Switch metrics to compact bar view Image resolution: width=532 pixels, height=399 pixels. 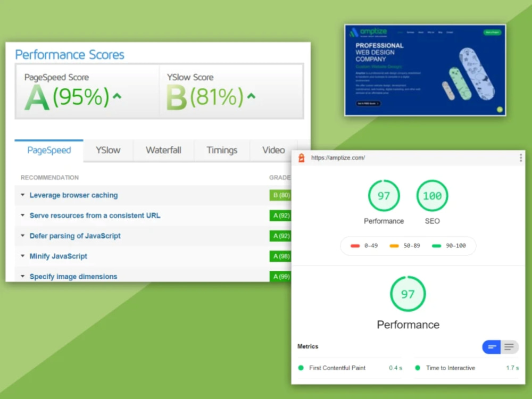(492, 347)
